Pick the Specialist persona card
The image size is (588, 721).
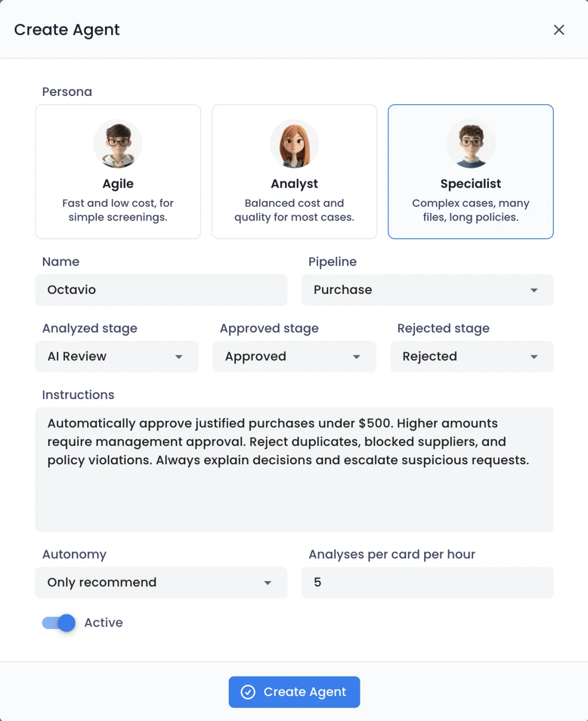click(471, 171)
